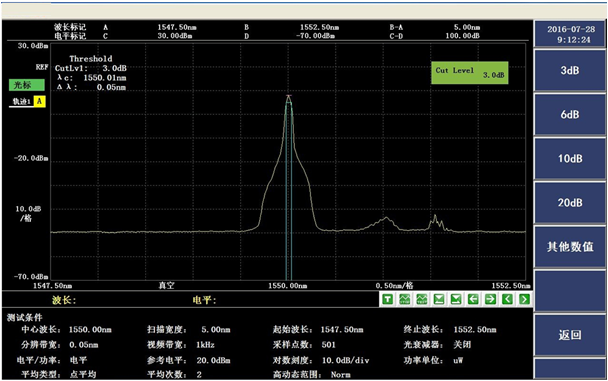Click the 轨迹1 trace label
Screen dimensions: 608x381
click(x=21, y=102)
